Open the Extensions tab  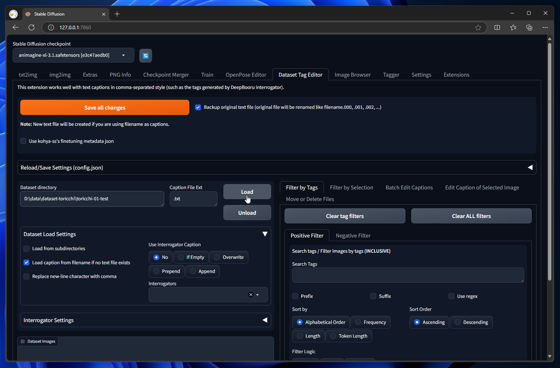(456, 75)
